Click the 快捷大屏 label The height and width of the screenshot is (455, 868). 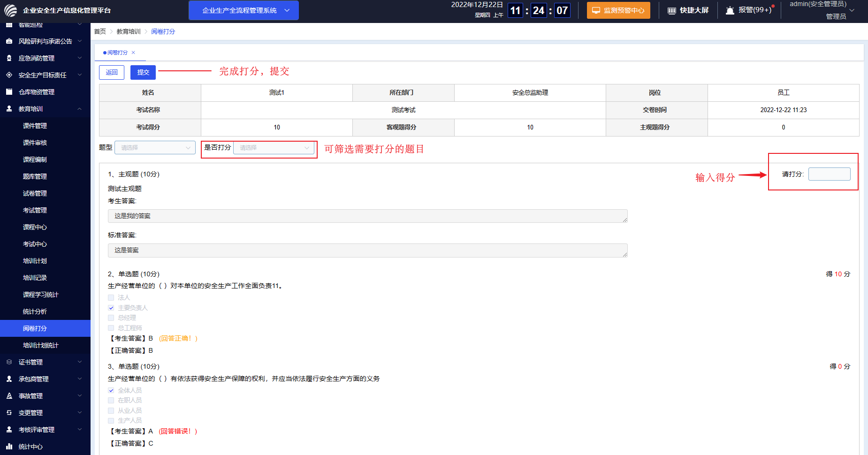click(x=694, y=10)
